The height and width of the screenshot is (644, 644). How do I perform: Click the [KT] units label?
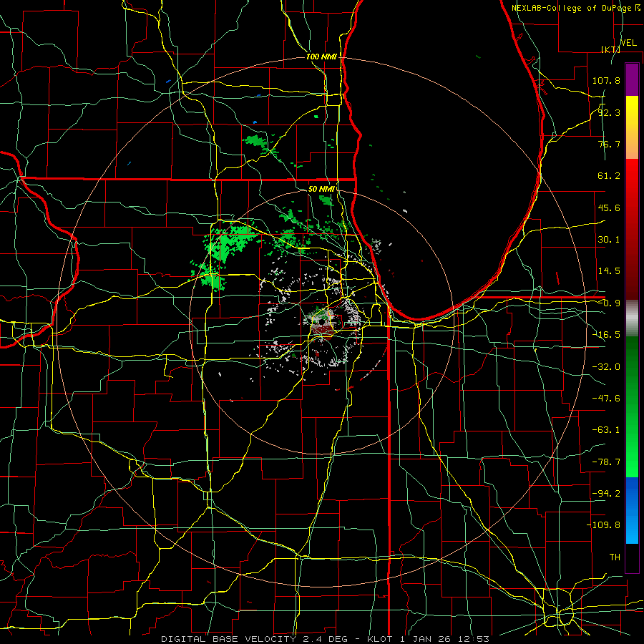click(610, 49)
